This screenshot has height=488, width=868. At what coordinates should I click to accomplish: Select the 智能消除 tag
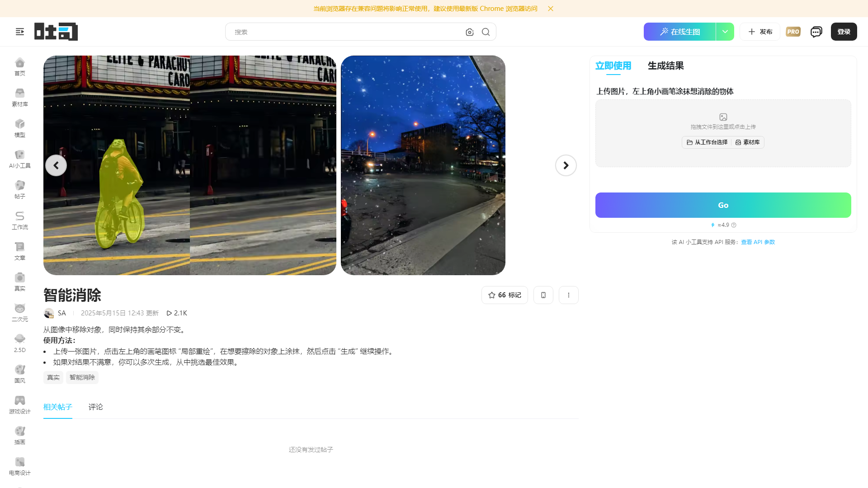82,377
